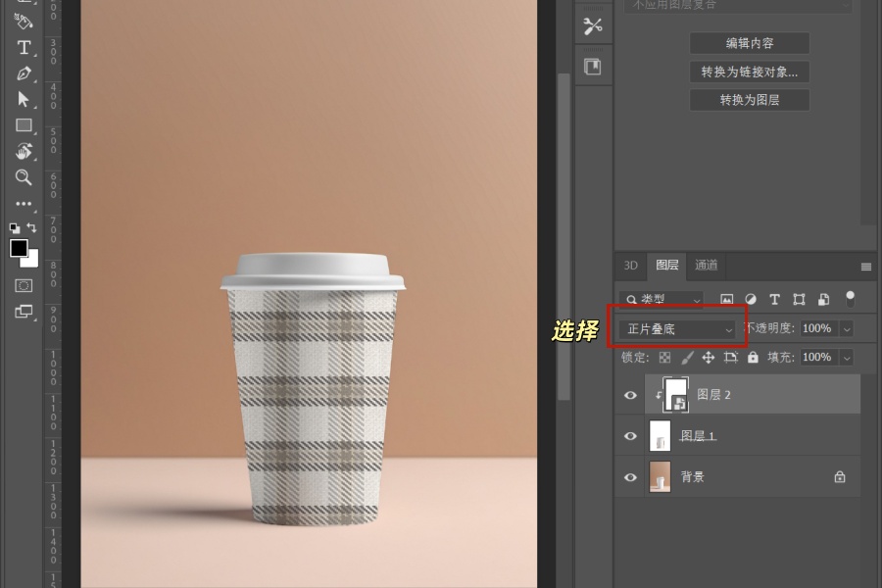This screenshot has height=588, width=882.
Task: Switch to the 通道 tab
Action: click(x=706, y=265)
